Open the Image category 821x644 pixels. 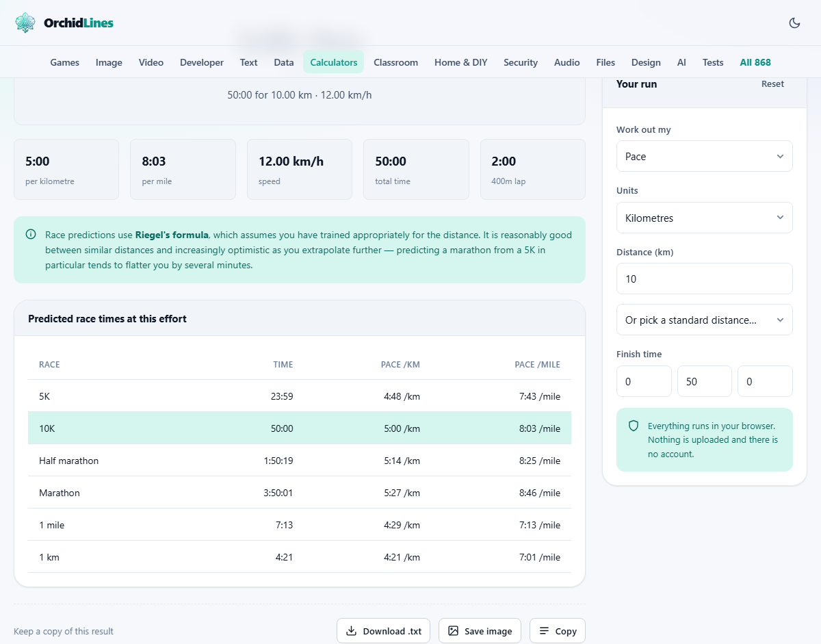[x=109, y=62]
